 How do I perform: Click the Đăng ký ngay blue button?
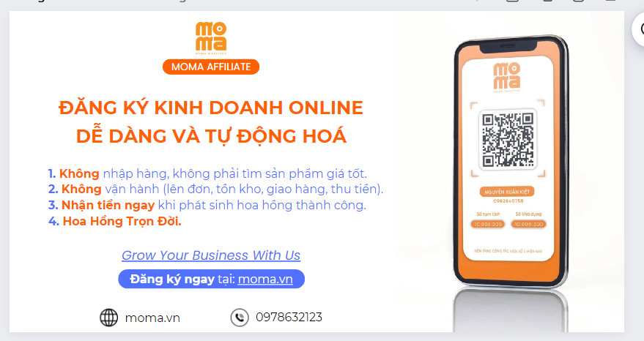point(211,279)
